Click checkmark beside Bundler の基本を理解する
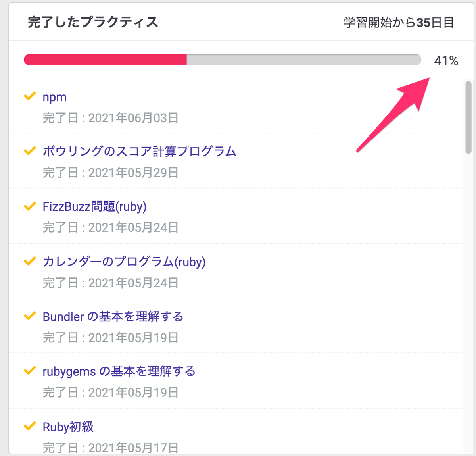Viewport: 476px width, 456px height. (30, 316)
